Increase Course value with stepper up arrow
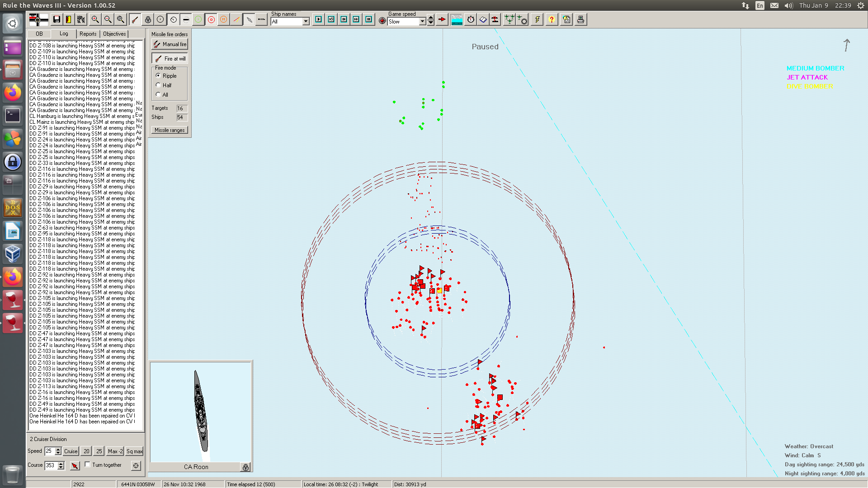 tap(61, 463)
